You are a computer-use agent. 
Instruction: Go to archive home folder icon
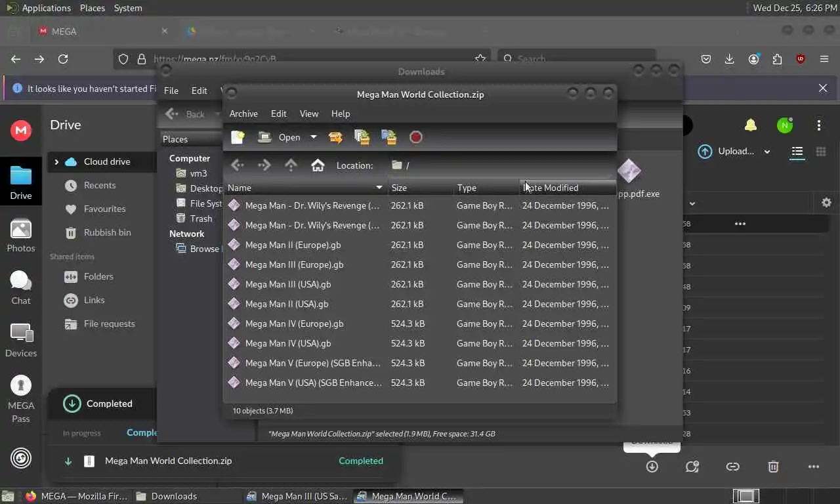click(x=318, y=165)
